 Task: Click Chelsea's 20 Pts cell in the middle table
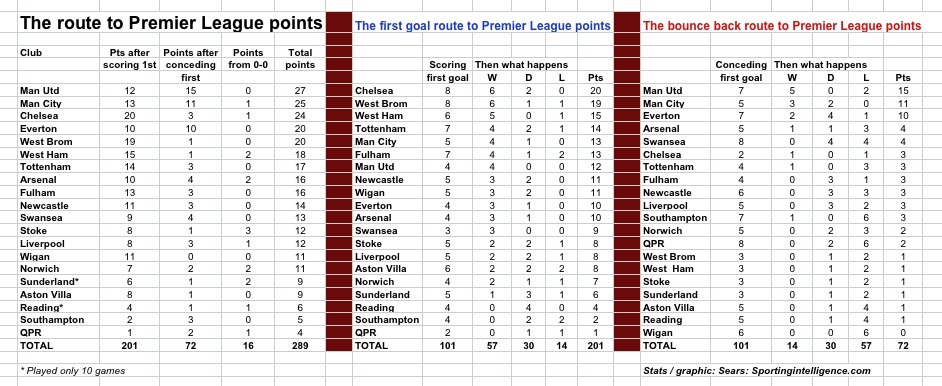click(595, 91)
